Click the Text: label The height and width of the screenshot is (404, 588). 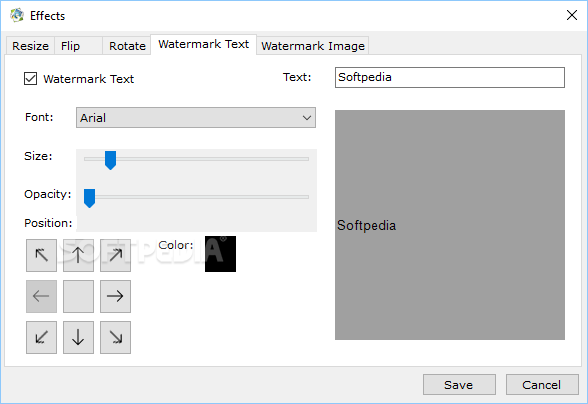(x=297, y=77)
